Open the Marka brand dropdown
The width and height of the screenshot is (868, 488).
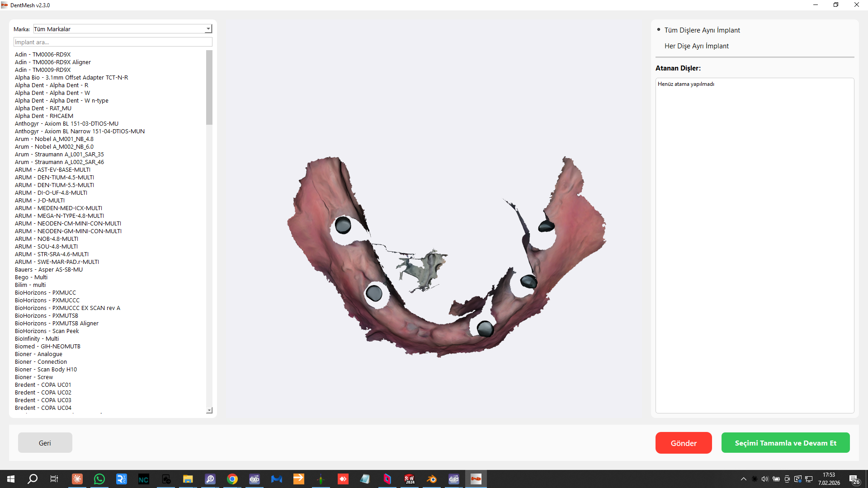pyautogui.click(x=208, y=29)
